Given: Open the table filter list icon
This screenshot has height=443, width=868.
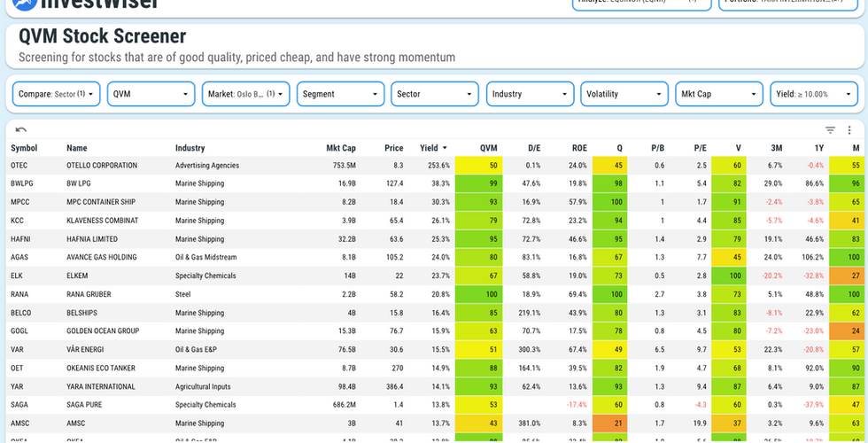Looking at the screenshot, I should pyautogui.click(x=831, y=130).
